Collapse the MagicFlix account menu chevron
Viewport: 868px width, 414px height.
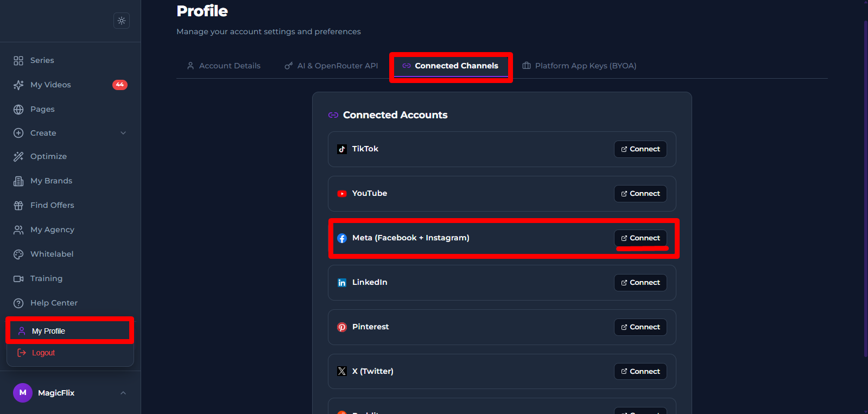coord(123,393)
